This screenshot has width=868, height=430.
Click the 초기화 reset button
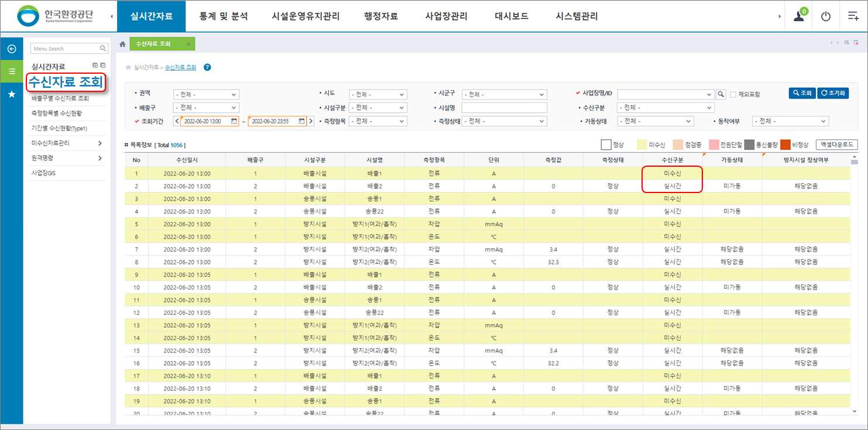[x=833, y=93]
